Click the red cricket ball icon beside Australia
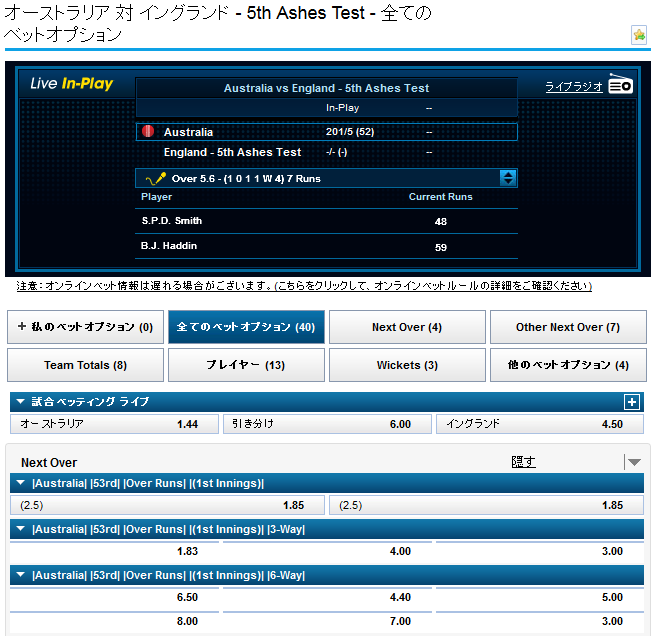 click(148, 132)
